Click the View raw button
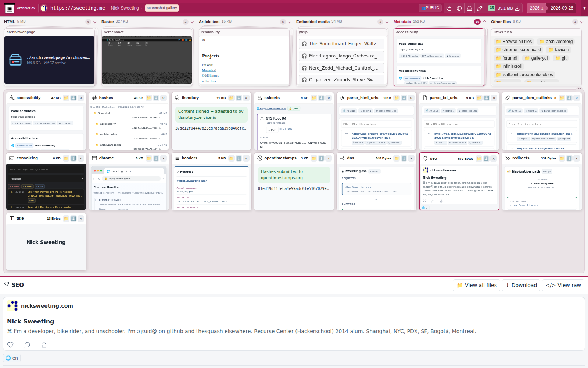Screen dimensions: 588x368 (x=563, y=285)
